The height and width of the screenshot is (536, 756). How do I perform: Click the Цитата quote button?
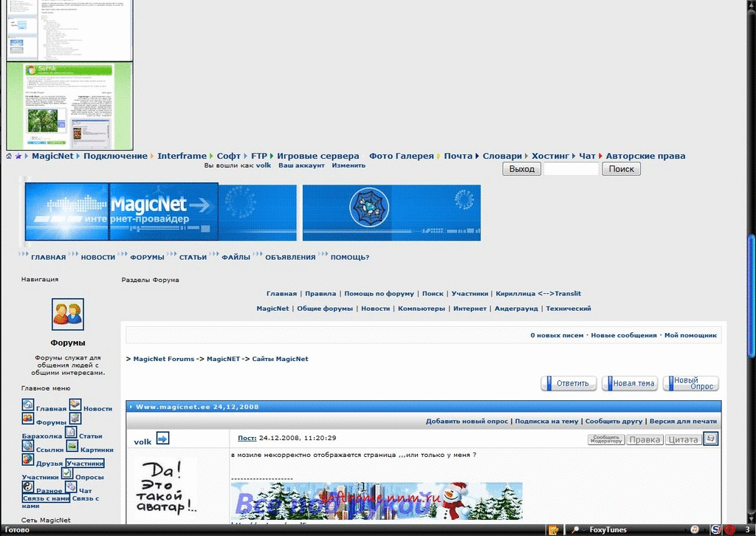pos(683,439)
